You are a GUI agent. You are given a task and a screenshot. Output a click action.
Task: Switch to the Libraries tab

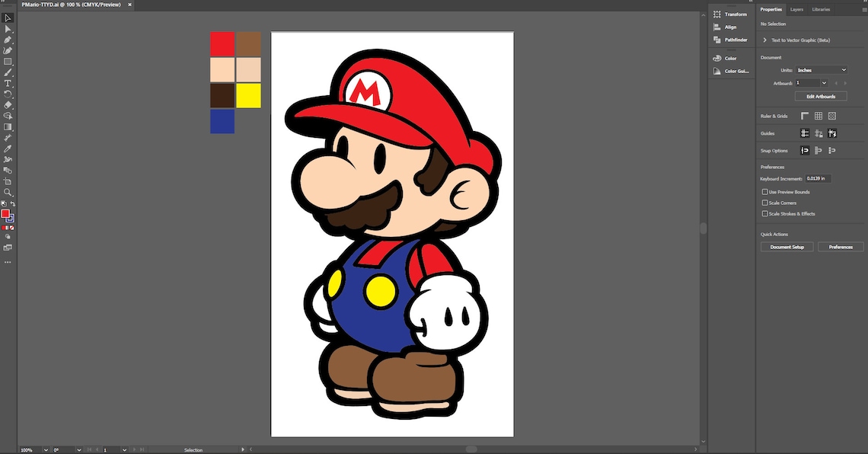point(821,9)
